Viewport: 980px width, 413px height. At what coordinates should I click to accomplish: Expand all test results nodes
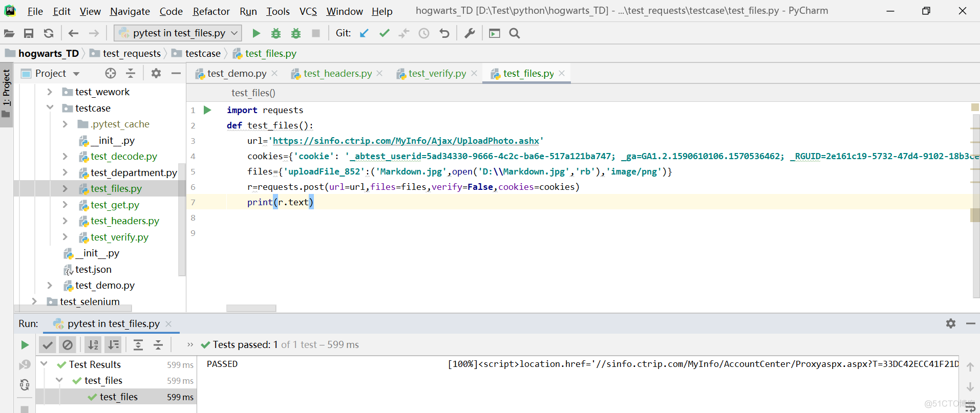click(138, 345)
